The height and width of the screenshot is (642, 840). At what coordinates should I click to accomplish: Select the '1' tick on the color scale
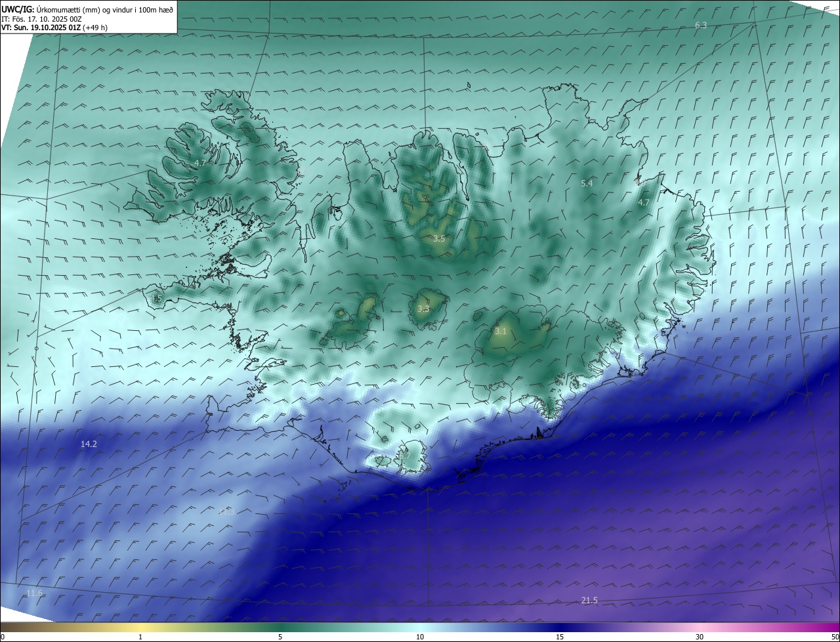click(140, 637)
